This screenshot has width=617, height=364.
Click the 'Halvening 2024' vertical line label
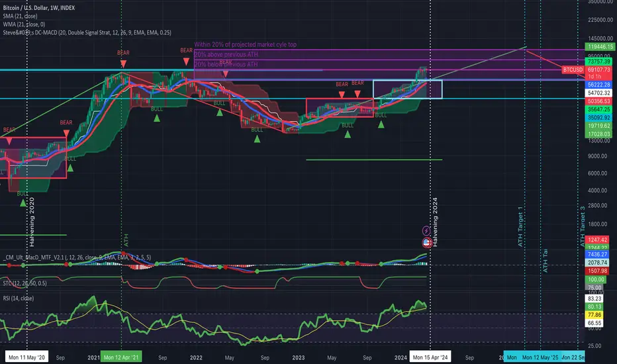(x=435, y=222)
